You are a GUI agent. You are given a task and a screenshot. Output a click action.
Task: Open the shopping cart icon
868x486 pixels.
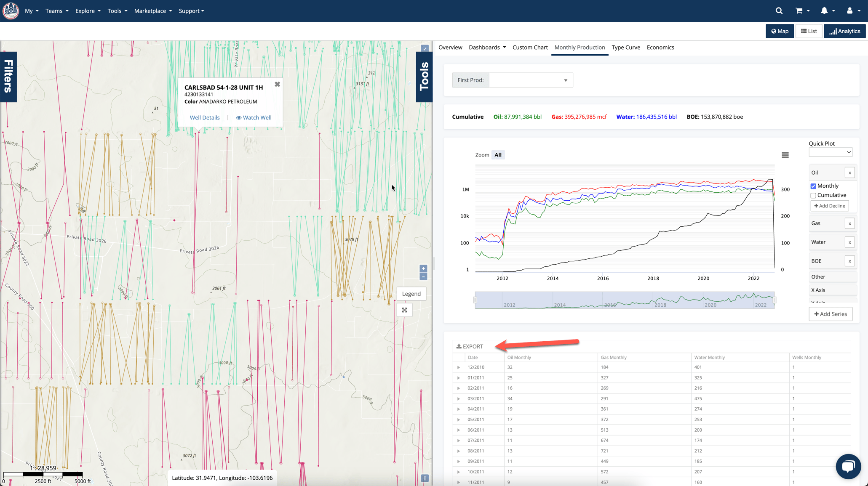[x=799, y=11]
